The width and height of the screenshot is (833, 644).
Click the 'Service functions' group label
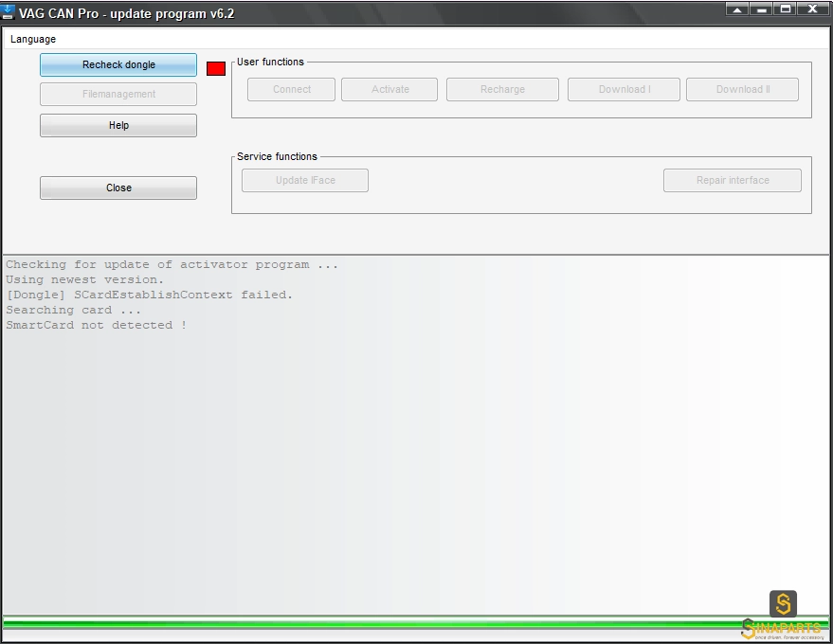pos(277,156)
